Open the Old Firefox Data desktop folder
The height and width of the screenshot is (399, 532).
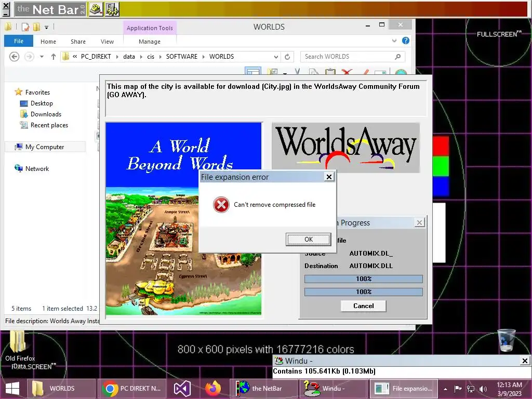[x=20, y=350]
